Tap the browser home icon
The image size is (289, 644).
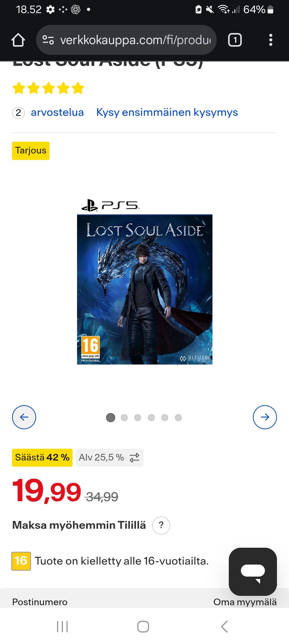coord(18,40)
